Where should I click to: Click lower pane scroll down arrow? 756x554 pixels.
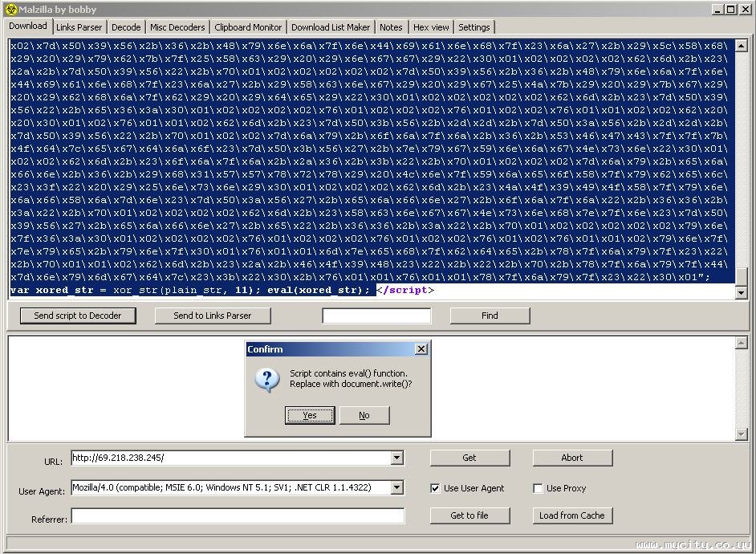741,434
